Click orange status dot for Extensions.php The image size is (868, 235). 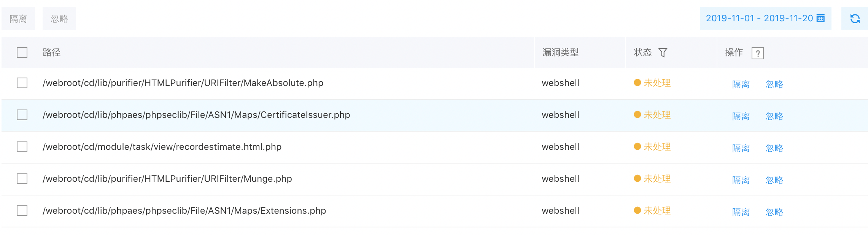point(637,210)
